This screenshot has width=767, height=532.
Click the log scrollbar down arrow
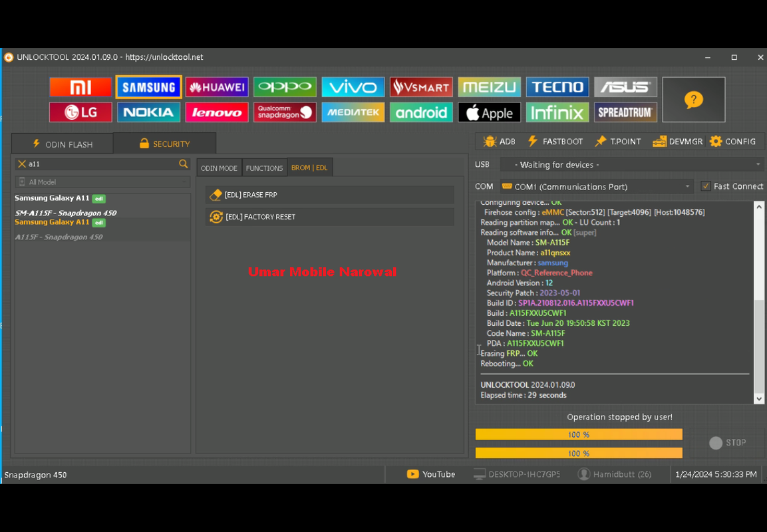pos(758,398)
